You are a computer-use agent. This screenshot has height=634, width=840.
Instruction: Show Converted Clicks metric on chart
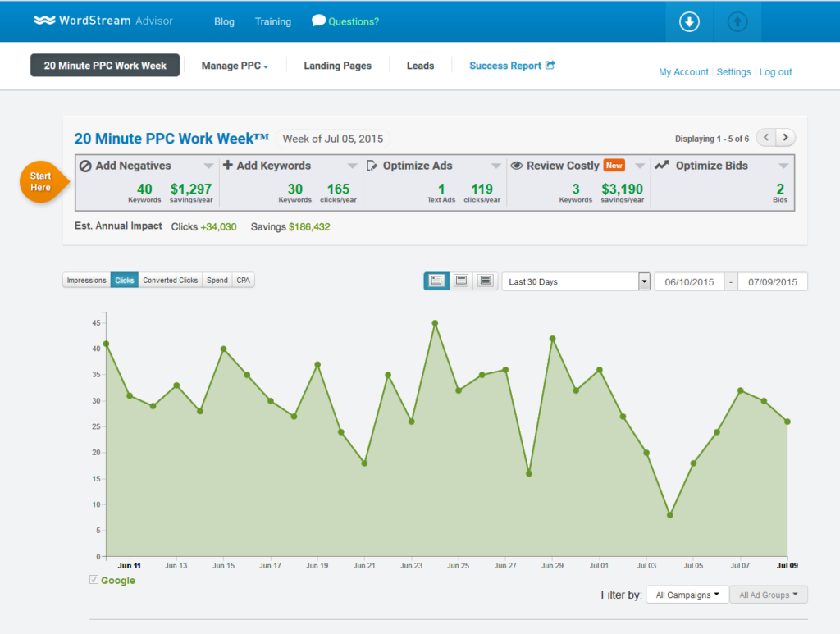pyautogui.click(x=171, y=280)
